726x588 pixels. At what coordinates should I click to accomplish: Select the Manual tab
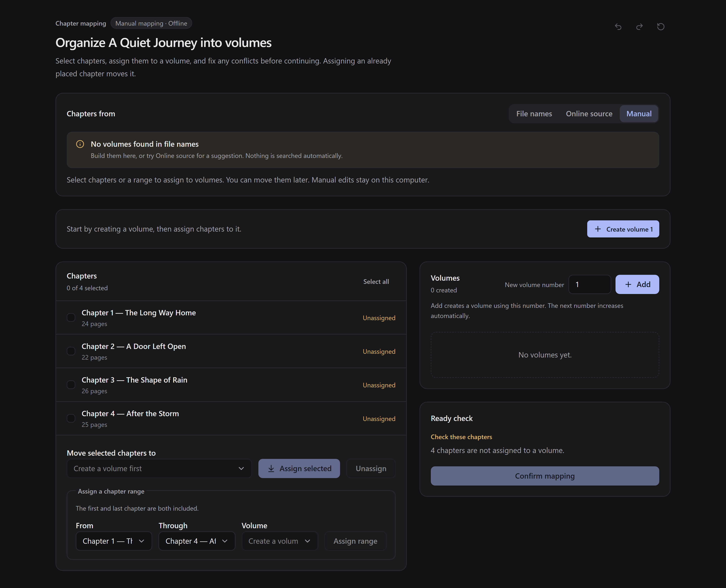click(639, 114)
